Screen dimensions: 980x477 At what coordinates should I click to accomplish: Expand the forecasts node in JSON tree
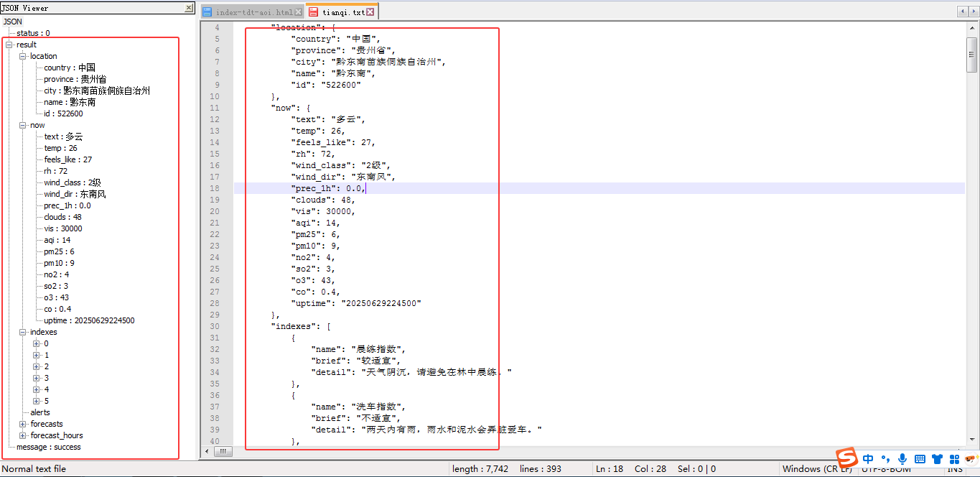coord(23,424)
